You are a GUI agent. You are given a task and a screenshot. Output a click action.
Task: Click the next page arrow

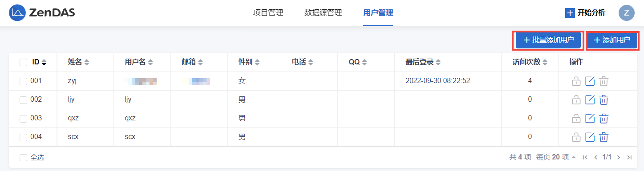[x=618, y=157]
